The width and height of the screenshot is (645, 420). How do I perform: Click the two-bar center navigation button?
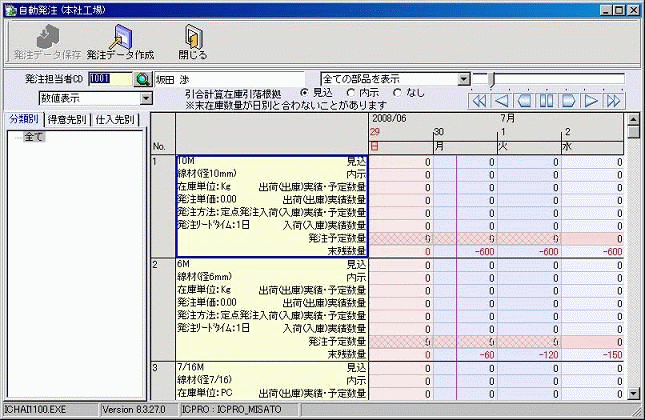click(x=546, y=101)
